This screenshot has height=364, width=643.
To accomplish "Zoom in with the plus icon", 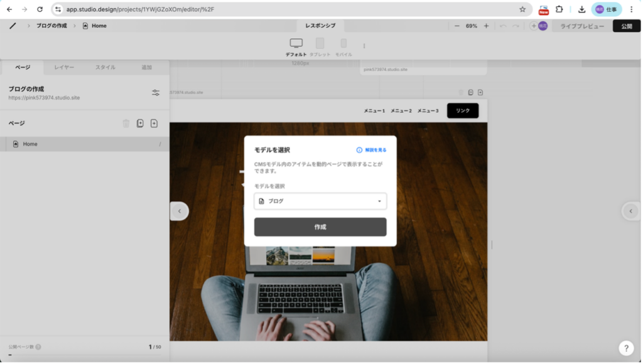I will coord(486,26).
